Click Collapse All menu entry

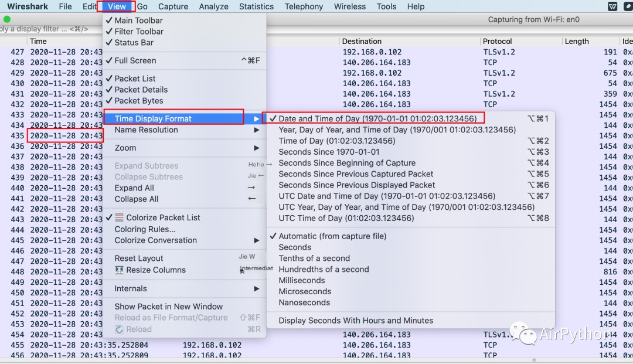pyautogui.click(x=185, y=199)
